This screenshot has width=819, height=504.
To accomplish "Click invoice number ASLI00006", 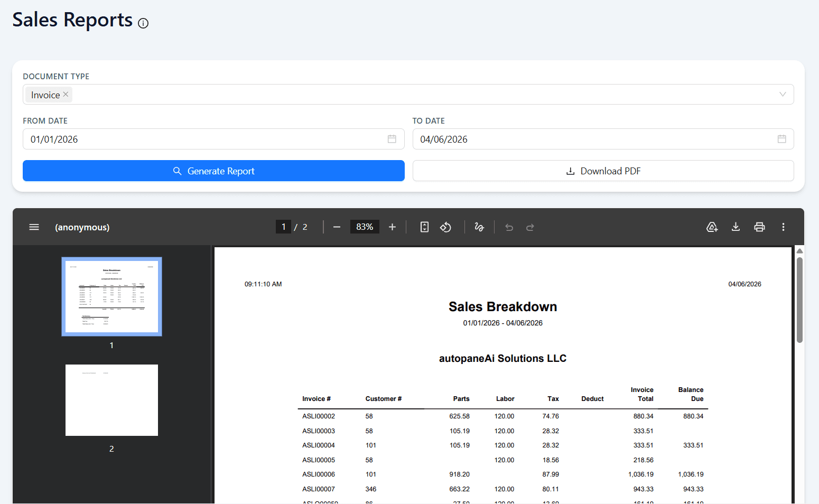I will pyautogui.click(x=319, y=474).
